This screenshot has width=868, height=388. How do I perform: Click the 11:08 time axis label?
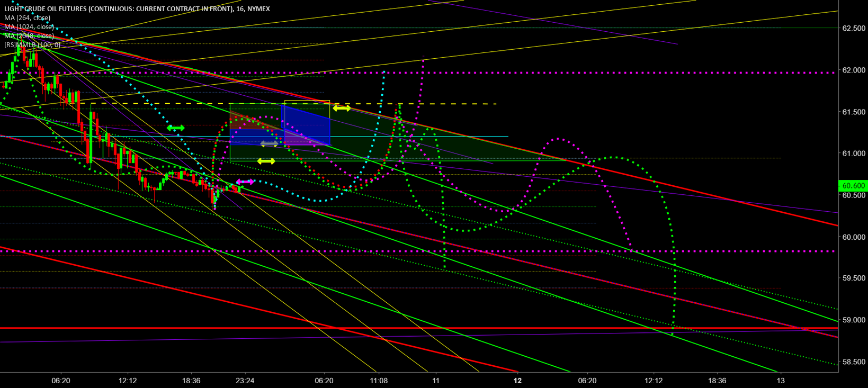379,381
